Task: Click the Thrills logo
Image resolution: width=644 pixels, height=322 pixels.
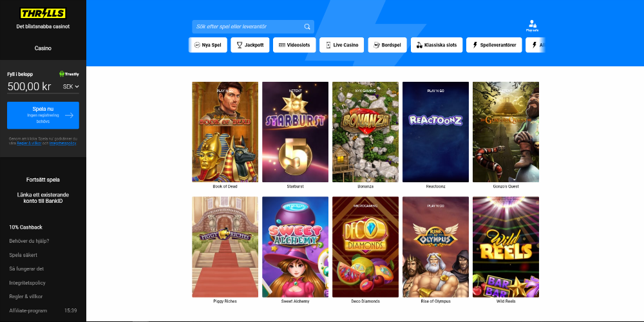Action: point(43,14)
